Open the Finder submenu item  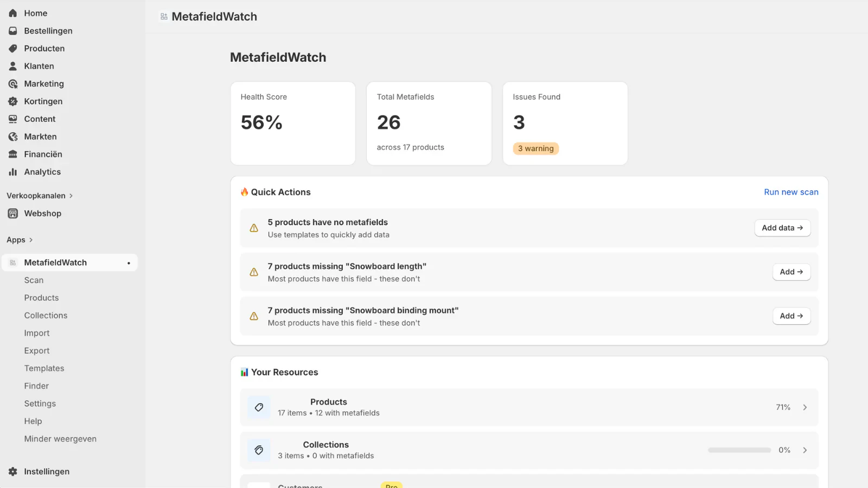click(36, 386)
